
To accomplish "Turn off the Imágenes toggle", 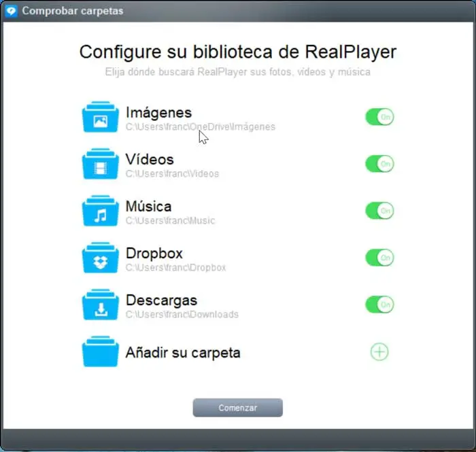I will (379, 117).
